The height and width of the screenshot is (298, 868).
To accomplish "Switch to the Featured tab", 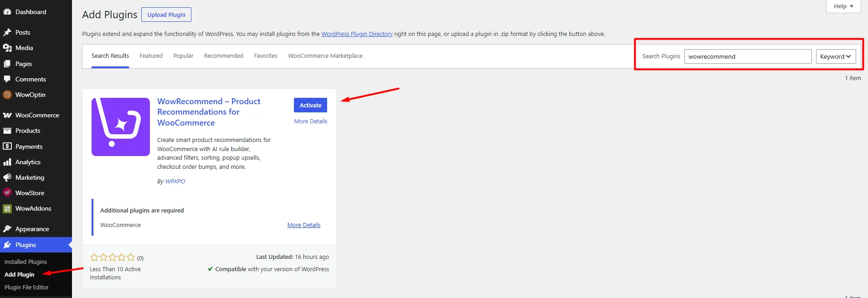I will [151, 56].
